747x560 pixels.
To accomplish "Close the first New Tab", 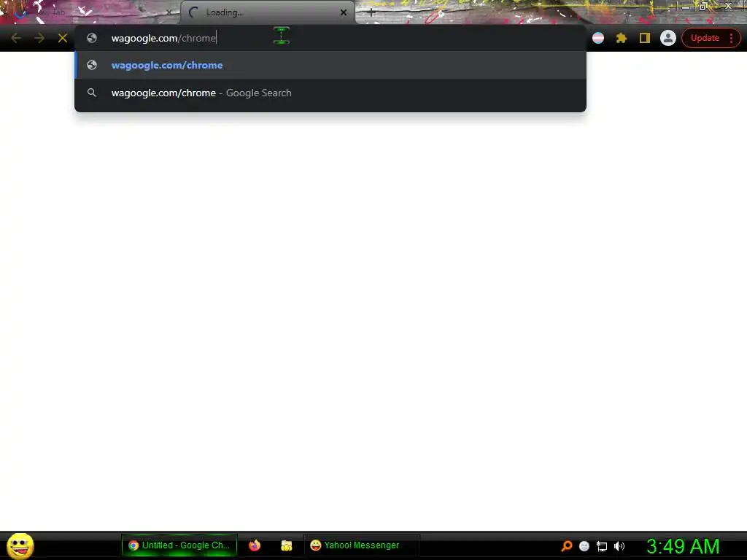I will 169,12.
